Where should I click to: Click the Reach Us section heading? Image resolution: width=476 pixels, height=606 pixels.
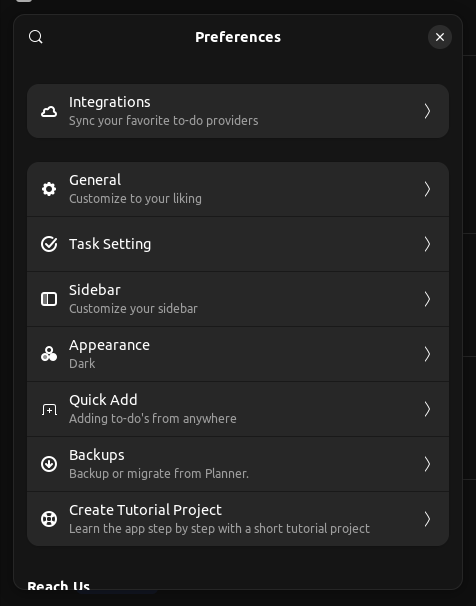click(x=58, y=586)
